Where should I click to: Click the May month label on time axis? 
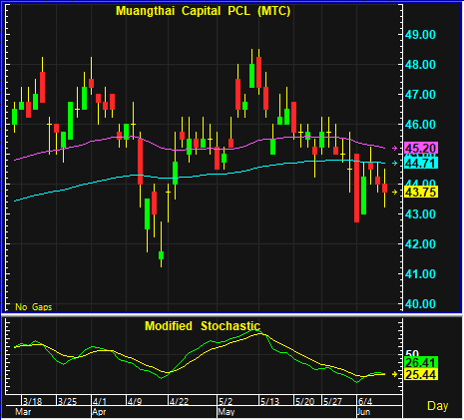(226, 412)
